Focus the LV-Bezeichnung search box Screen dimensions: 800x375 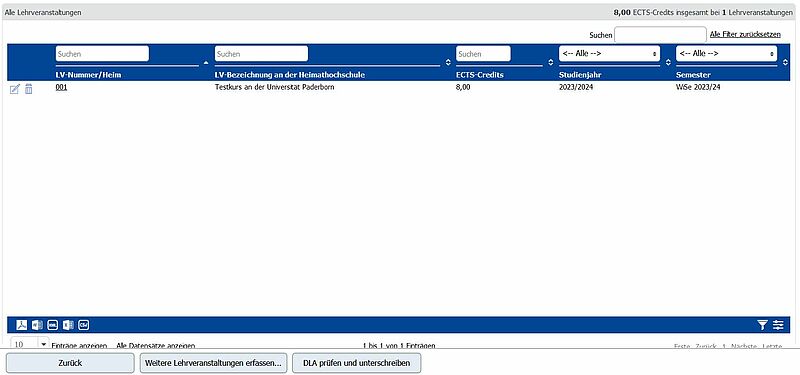pos(261,54)
